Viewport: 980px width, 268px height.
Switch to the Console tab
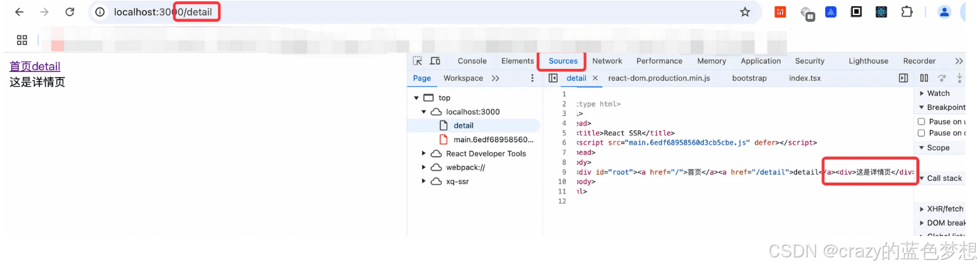pos(472,61)
